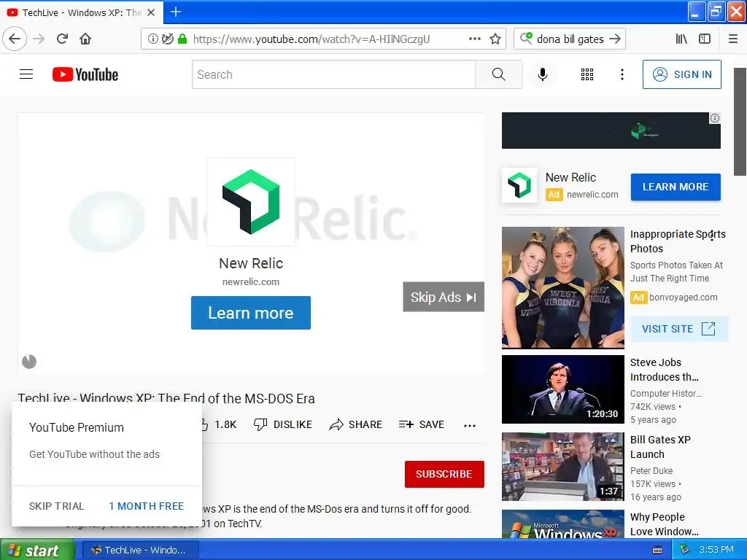747x560 pixels.
Task: Toggle the Firefox sidebar icon
Action: [x=705, y=39]
